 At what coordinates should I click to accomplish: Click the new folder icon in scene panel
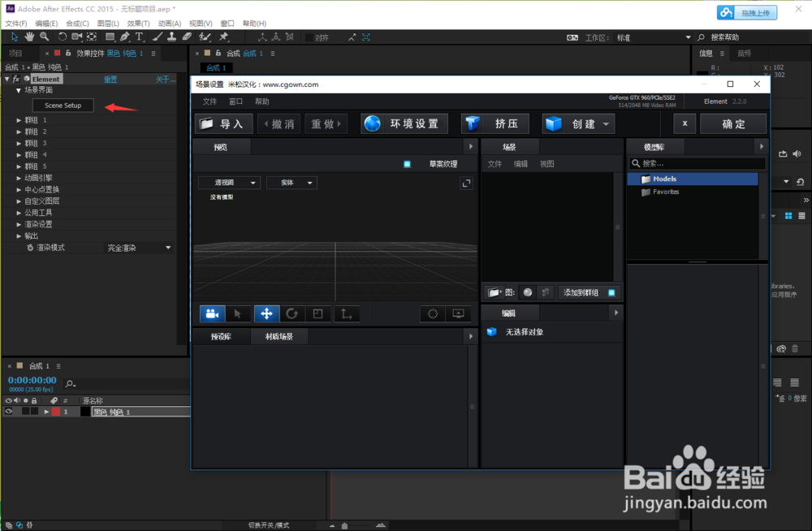494,292
